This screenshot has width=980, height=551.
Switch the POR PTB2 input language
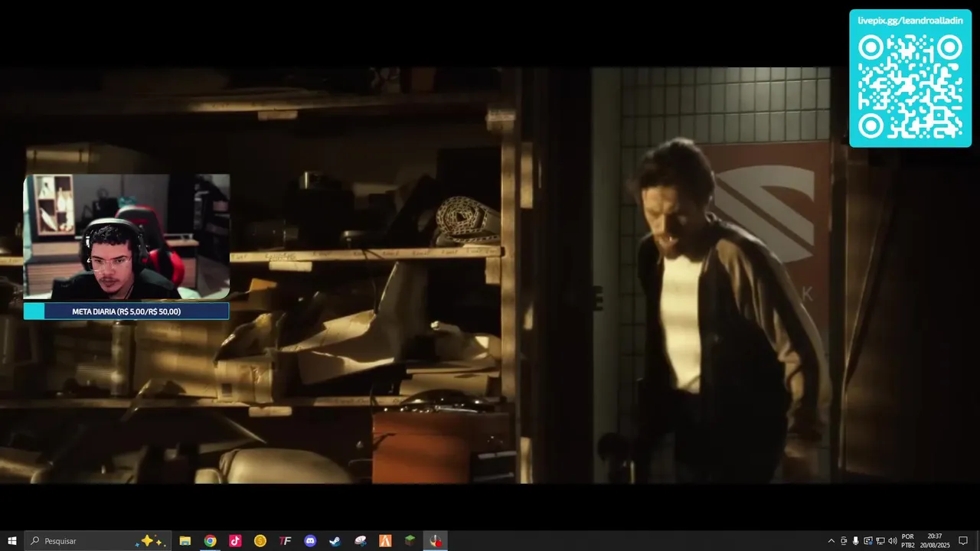click(908, 541)
